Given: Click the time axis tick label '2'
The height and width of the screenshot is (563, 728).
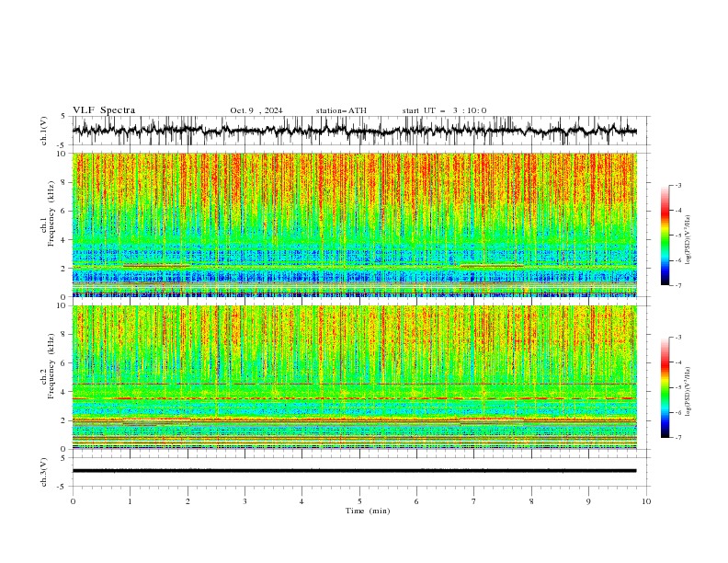Looking at the screenshot, I should coord(188,501).
